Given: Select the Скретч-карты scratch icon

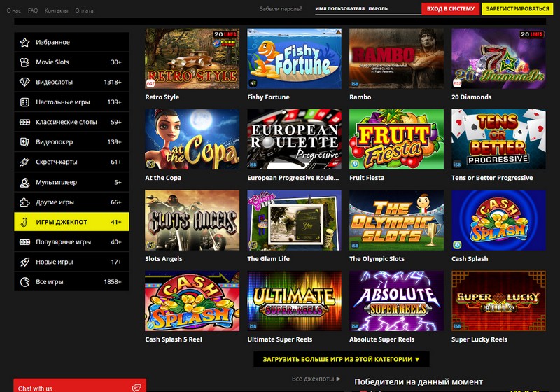Looking at the screenshot, I should [x=24, y=162].
